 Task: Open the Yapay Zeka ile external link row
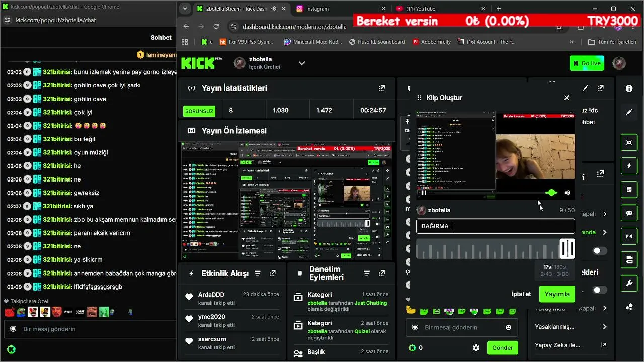(571, 345)
